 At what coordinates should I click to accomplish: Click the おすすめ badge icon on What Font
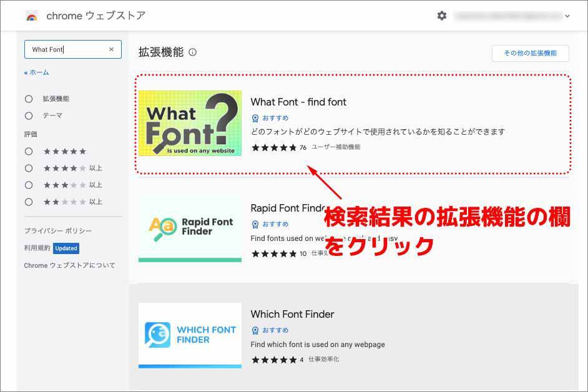pyautogui.click(x=255, y=118)
